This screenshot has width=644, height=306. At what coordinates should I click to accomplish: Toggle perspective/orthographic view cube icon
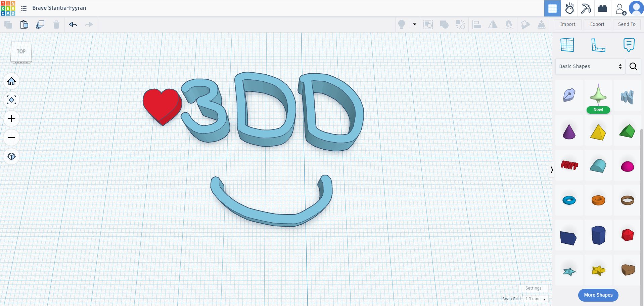tap(11, 156)
